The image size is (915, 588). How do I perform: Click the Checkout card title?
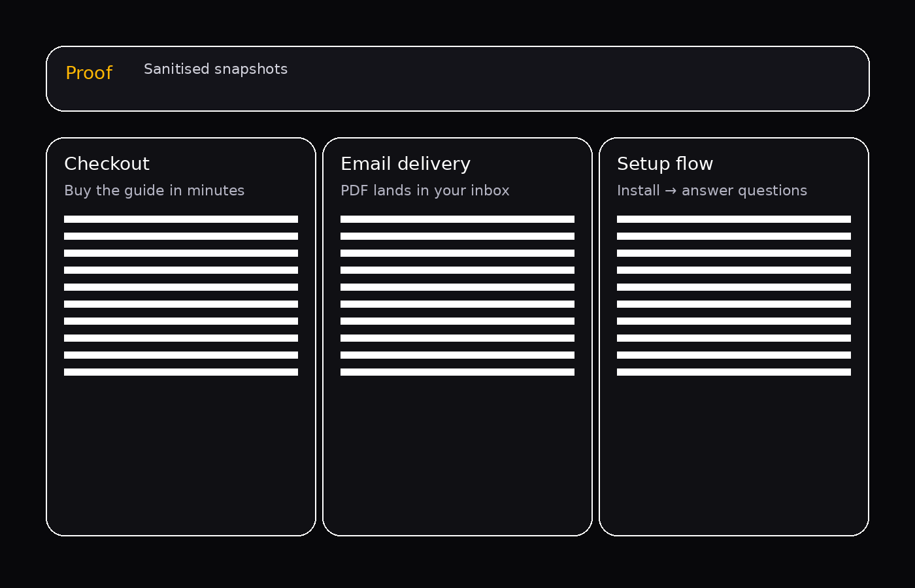107,163
